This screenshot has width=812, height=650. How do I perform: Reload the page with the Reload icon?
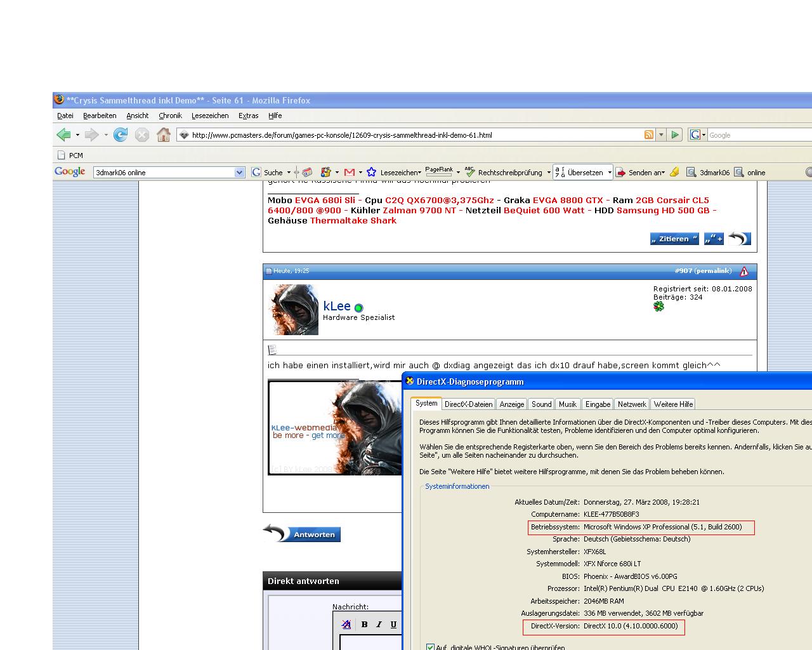coord(121,135)
